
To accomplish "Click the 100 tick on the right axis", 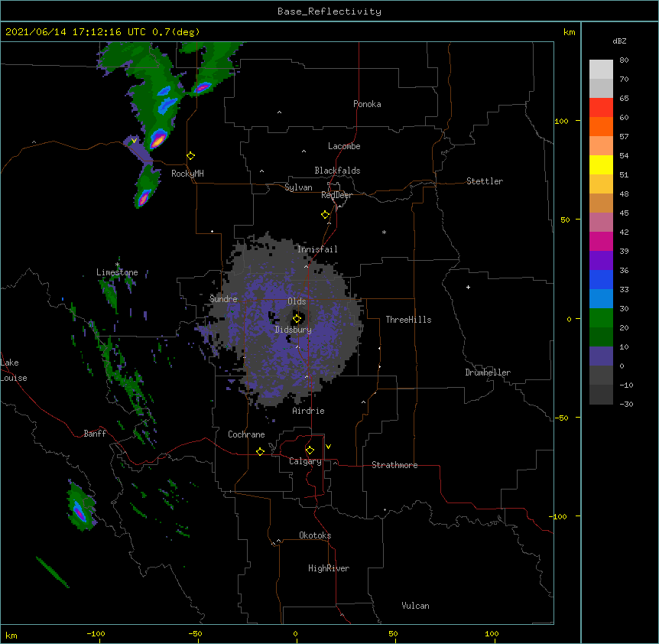I will tap(561, 121).
